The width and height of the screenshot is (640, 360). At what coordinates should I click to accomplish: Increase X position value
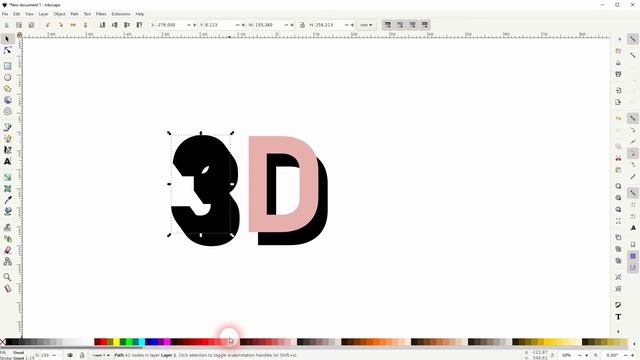point(194,25)
